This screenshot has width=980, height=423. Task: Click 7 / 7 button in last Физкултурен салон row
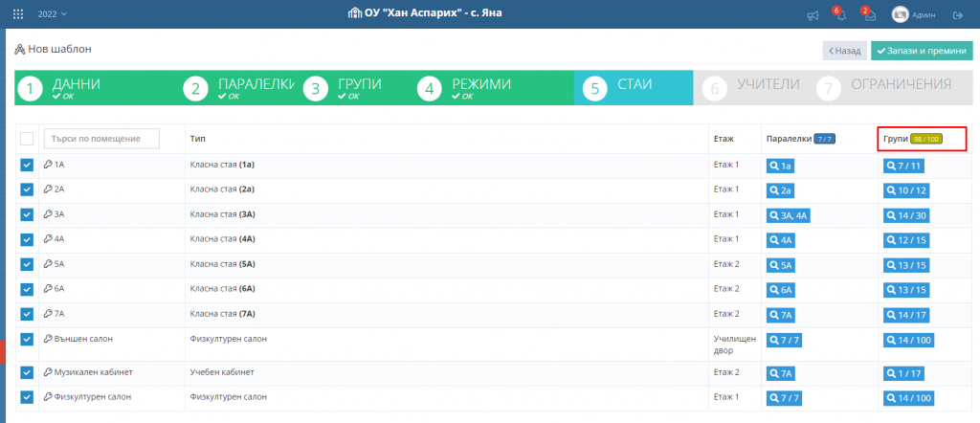(786, 399)
